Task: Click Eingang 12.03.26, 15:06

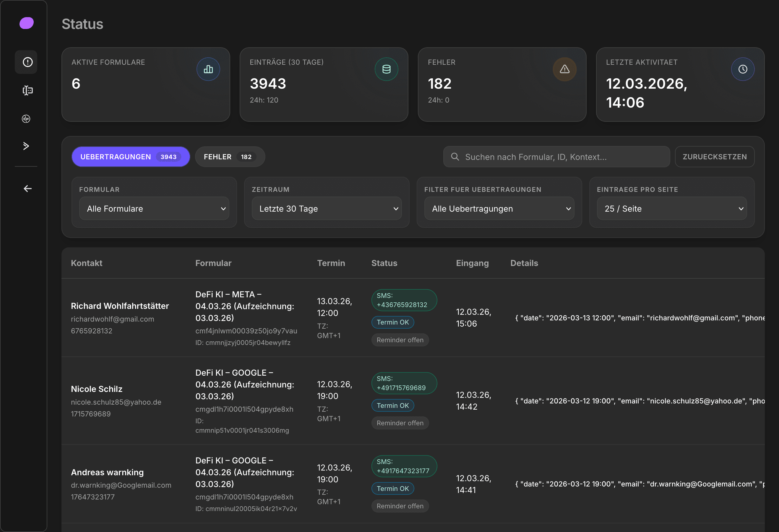Action: [473, 318]
